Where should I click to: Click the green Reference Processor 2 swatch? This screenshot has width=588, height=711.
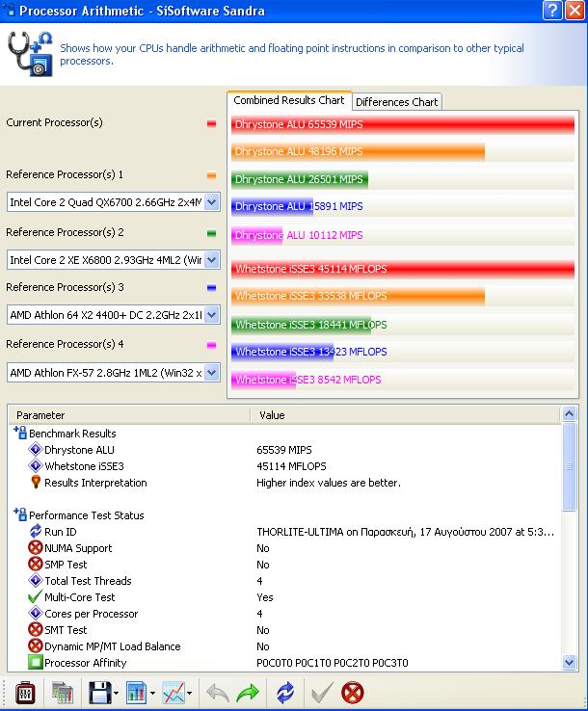pos(211,233)
